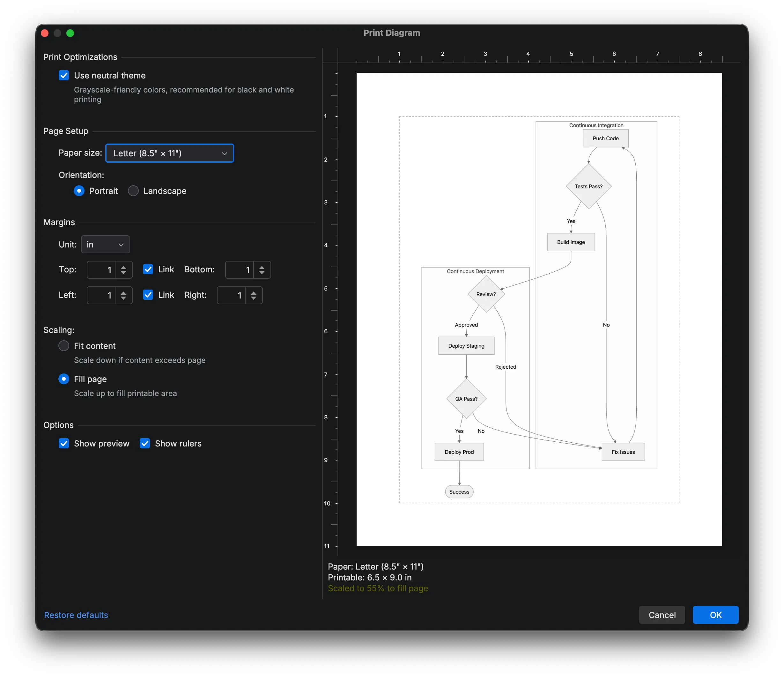The height and width of the screenshot is (678, 784).
Task: Select Fit content scaling
Action: pyautogui.click(x=63, y=345)
